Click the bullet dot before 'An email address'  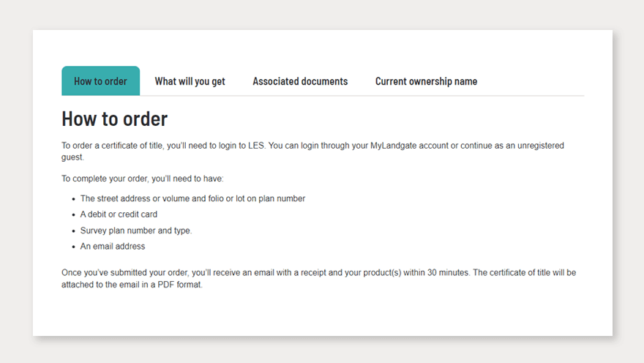[x=73, y=247]
